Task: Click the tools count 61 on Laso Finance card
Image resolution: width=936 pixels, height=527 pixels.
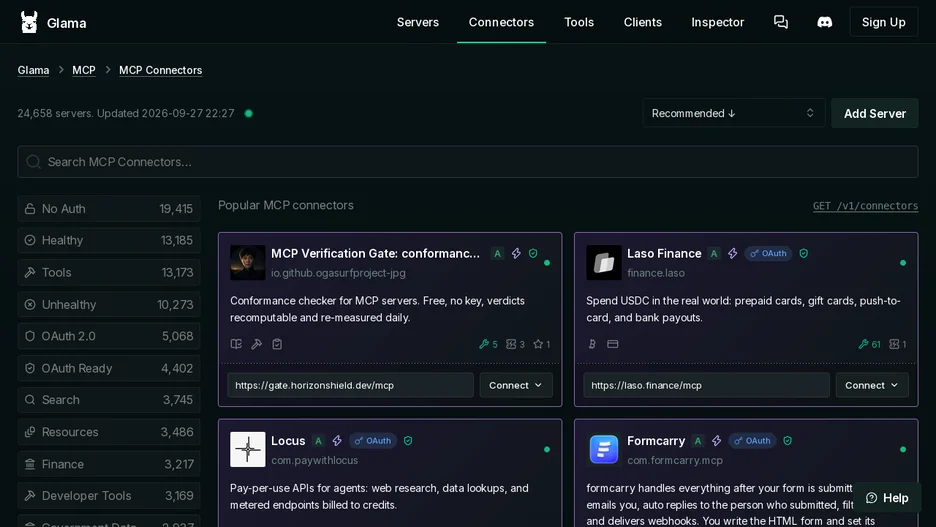Action: pyautogui.click(x=870, y=344)
